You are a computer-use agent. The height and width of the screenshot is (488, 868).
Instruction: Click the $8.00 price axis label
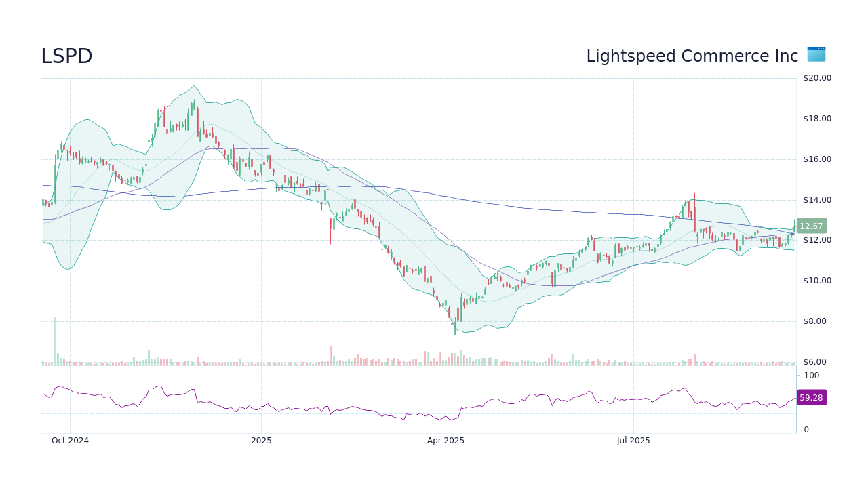point(814,321)
